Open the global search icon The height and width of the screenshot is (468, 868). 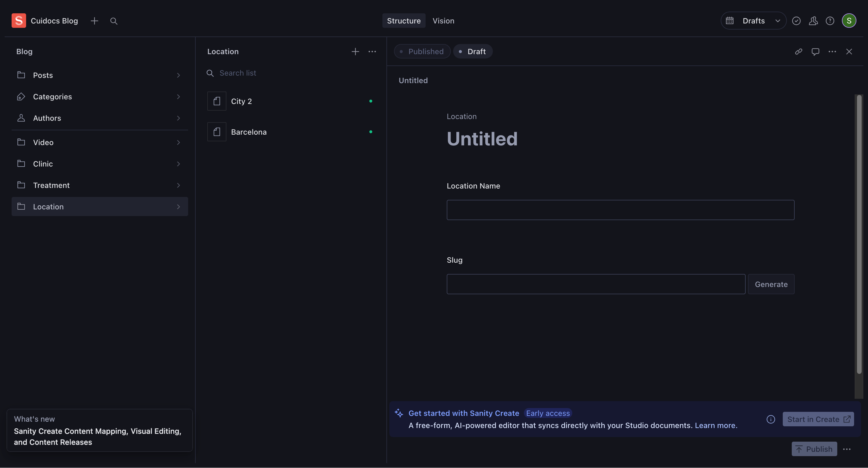click(114, 21)
